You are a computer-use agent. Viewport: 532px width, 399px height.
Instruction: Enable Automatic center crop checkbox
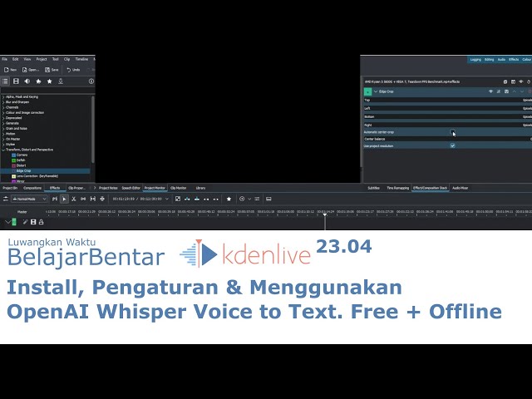[452, 131]
